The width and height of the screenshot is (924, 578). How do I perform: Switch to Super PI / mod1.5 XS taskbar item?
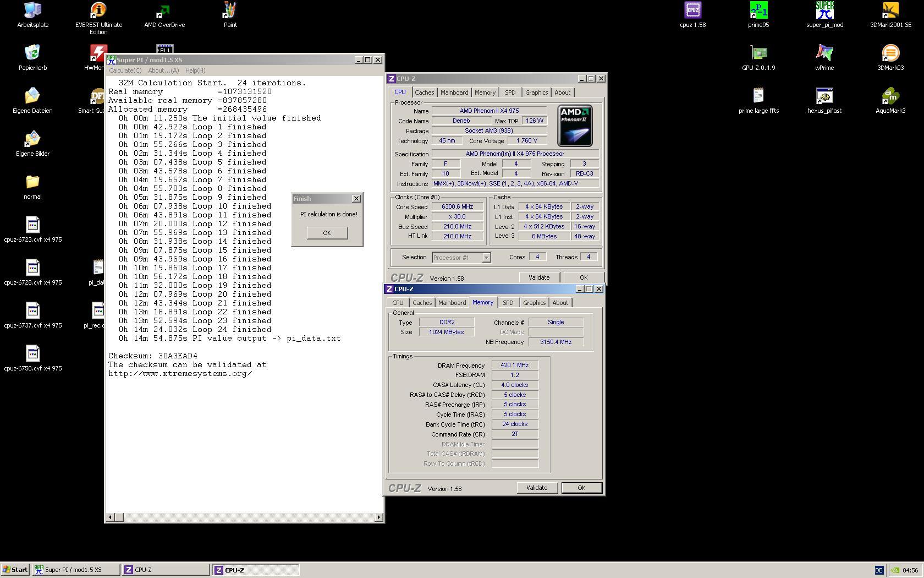(76, 570)
